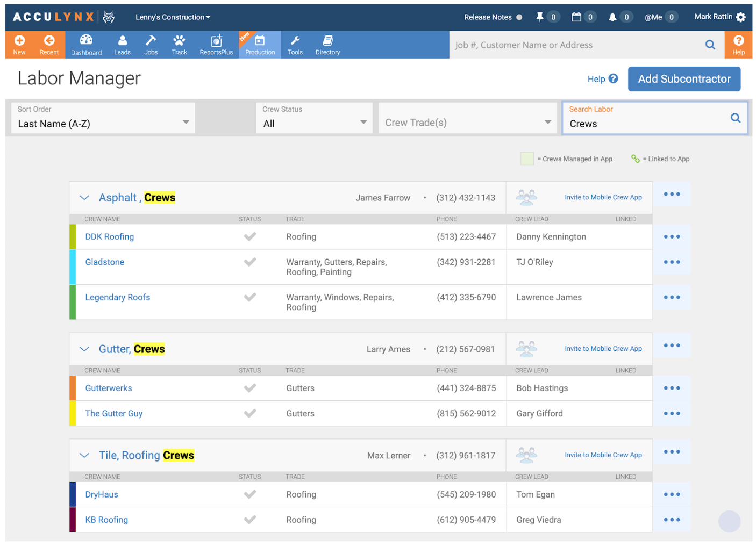Click the DryHaus dark blue color bar

(73, 495)
